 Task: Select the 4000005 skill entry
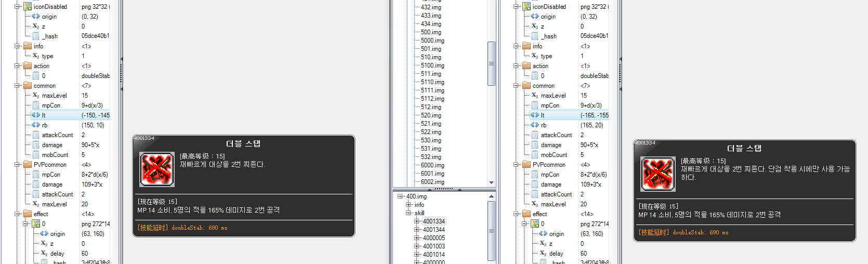tap(433, 238)
